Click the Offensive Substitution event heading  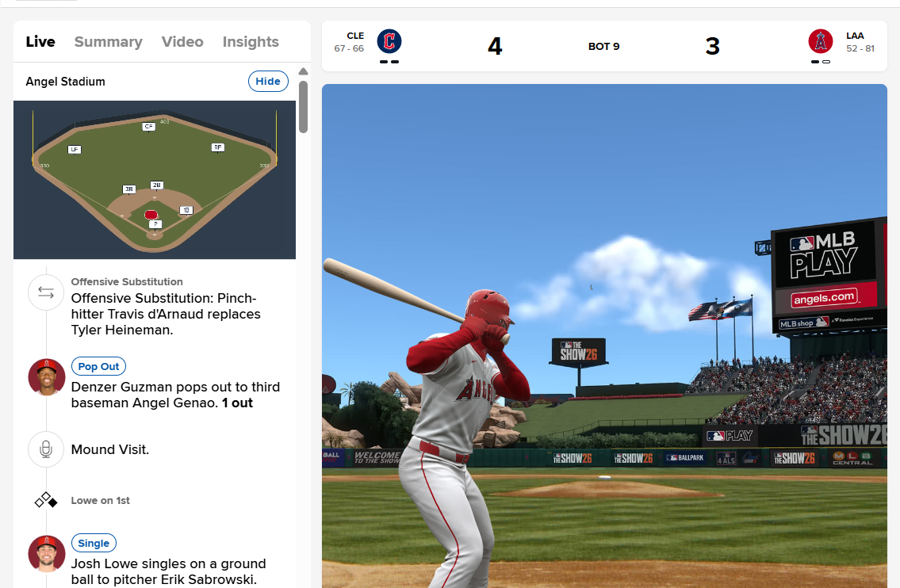click(x=127, y=281)
